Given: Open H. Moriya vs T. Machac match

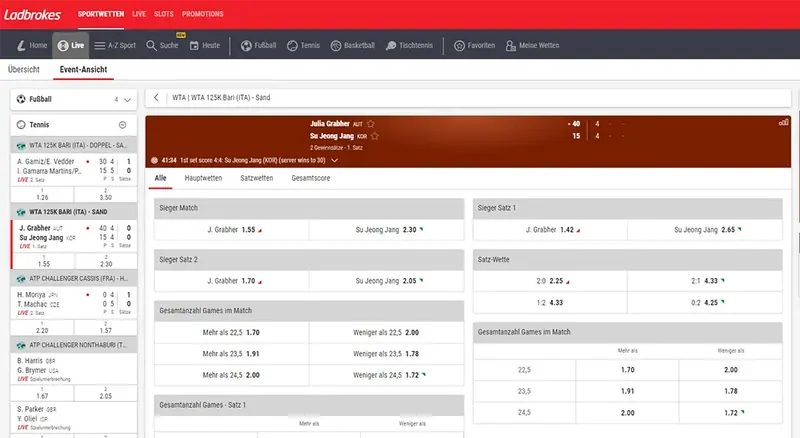Looking at the screenshot, I should (x=73, y=303).
